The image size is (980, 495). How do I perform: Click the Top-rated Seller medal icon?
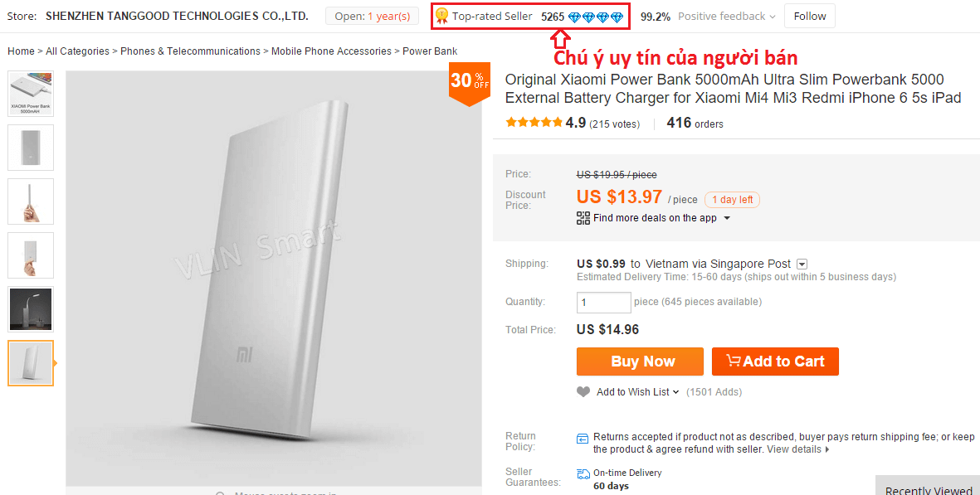[x=443, y=15]
